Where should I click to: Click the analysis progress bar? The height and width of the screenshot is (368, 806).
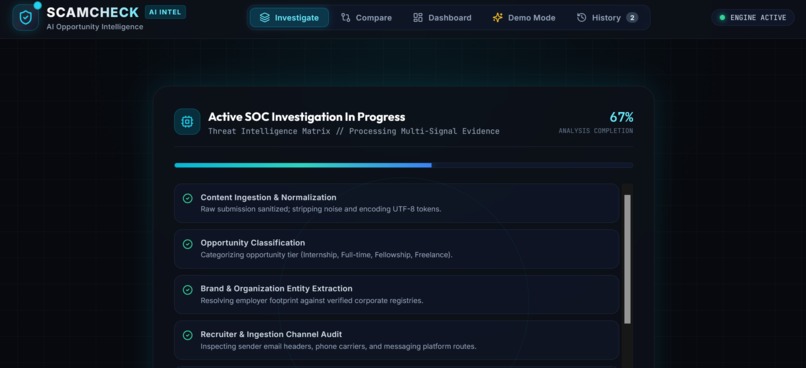pos(404,165)
